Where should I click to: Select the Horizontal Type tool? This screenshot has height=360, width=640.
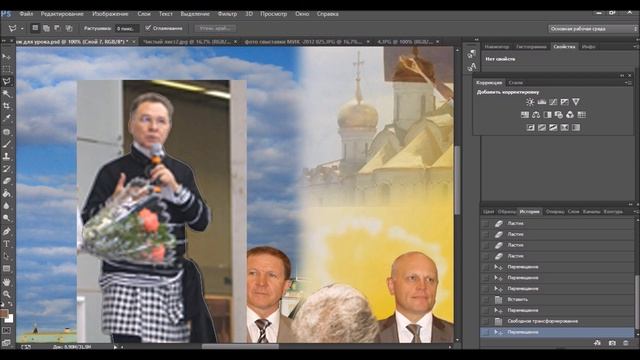tap(7, 244)
